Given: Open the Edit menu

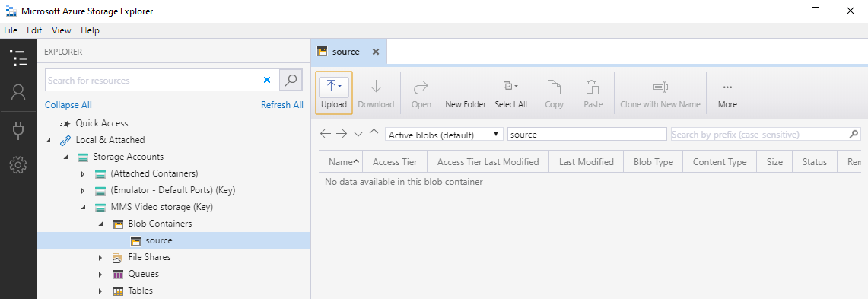Looking at the screenshot, I should coord(34,30).
